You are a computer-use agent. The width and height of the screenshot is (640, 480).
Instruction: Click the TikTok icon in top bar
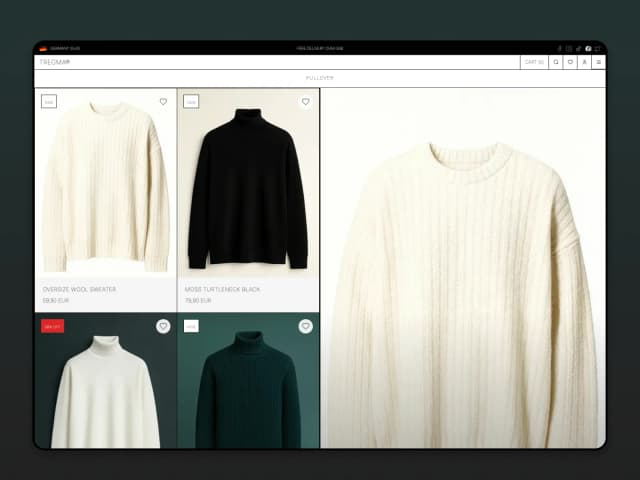pyautogui.click(x=578, y=48)
